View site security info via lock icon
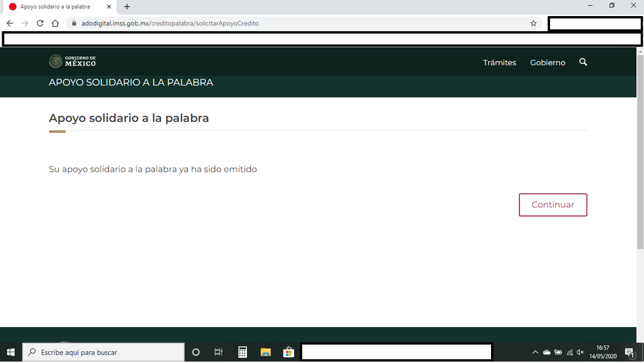 [75, 23]
